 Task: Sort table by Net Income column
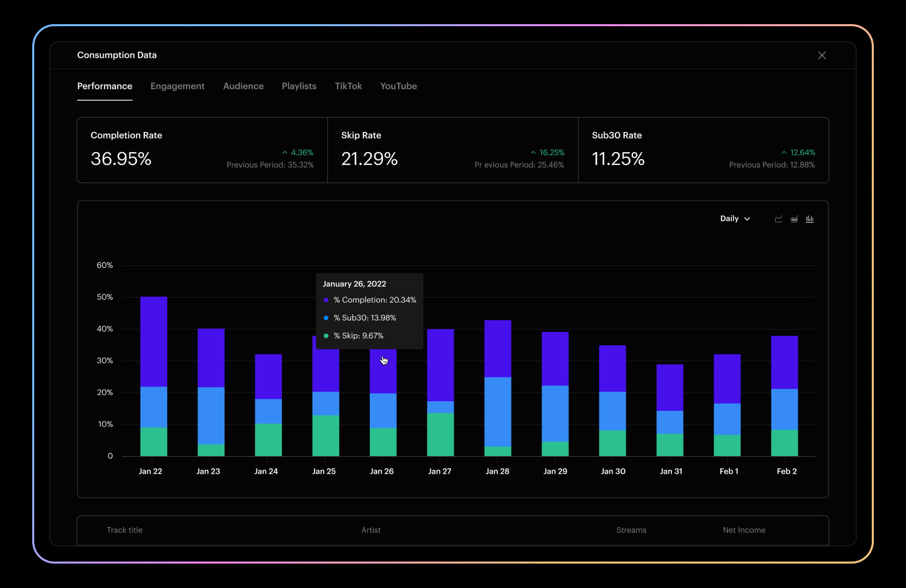point(743,530)
